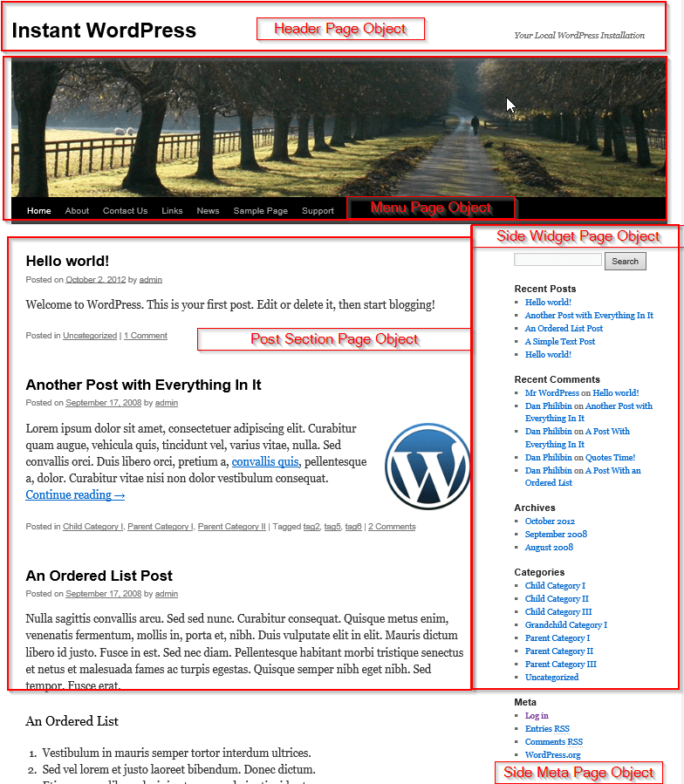Click the Search button
This screenshot has height=784, width=684.
(626, 261)
